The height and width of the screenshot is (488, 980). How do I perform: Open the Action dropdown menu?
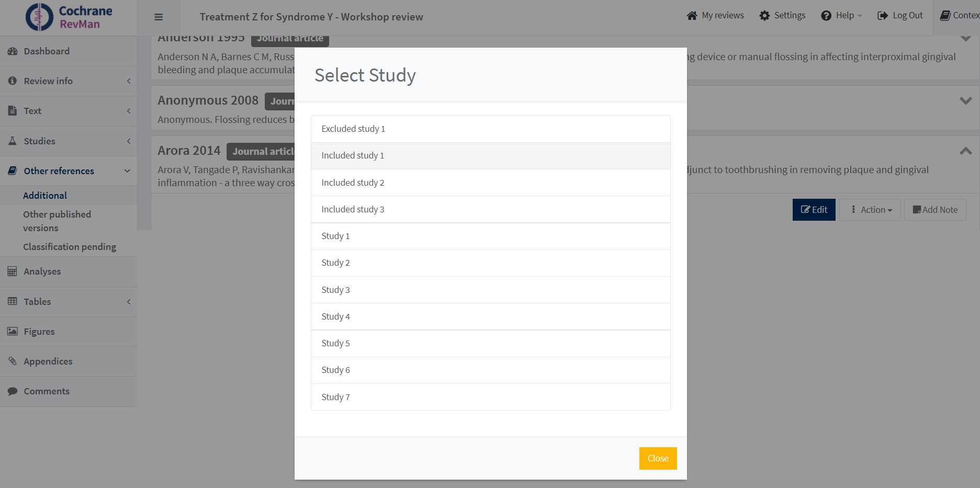(x=870, y=210)
